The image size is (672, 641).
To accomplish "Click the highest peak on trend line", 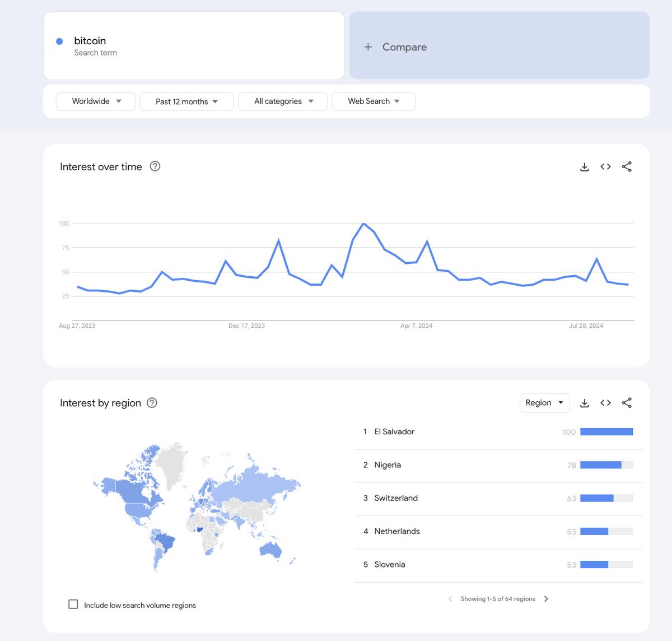I will [x=363, y=224].
